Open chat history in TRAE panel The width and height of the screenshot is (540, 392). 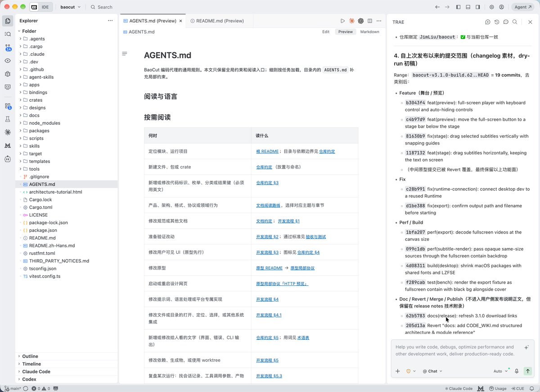tap(497, 22)
